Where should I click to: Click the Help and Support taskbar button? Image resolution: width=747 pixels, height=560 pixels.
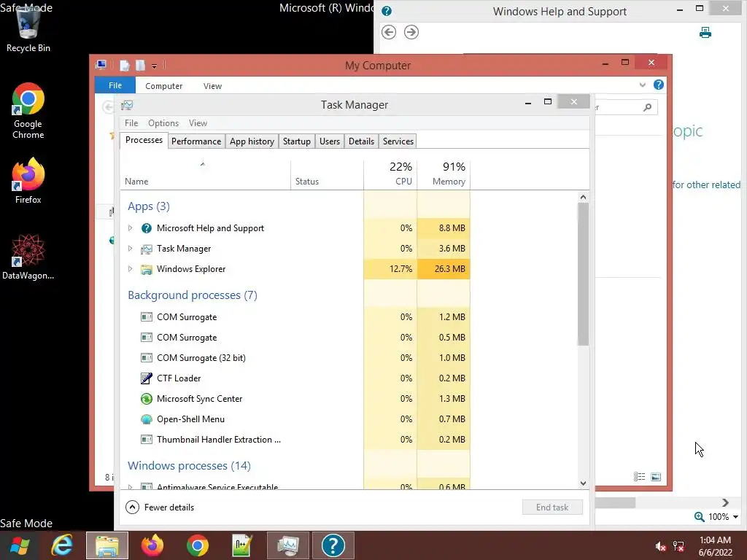[x=333, y=545]
